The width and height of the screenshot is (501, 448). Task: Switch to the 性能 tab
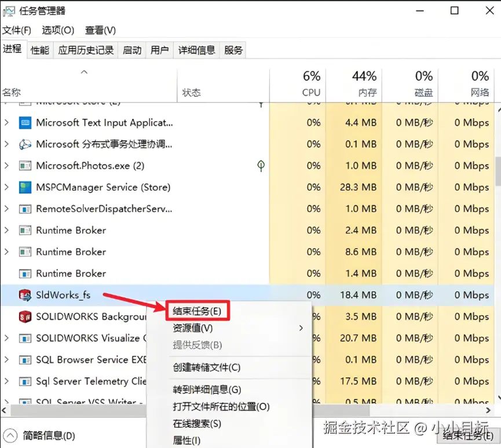(x=40, y=50)
